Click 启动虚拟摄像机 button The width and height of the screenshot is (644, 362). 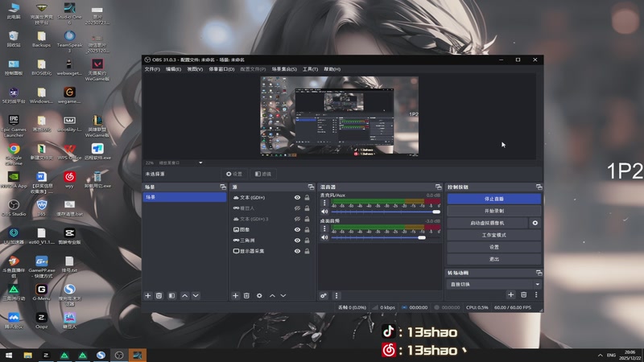tap(487, 223)
